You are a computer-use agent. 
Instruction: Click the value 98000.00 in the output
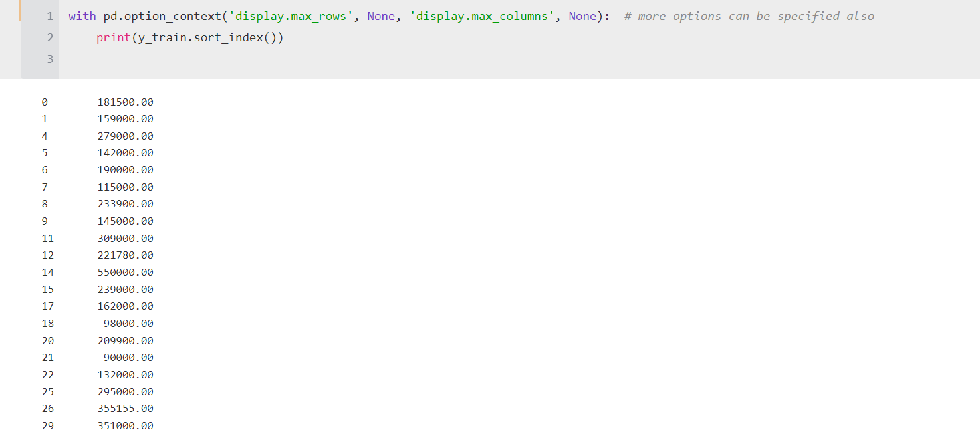(130, 323)
